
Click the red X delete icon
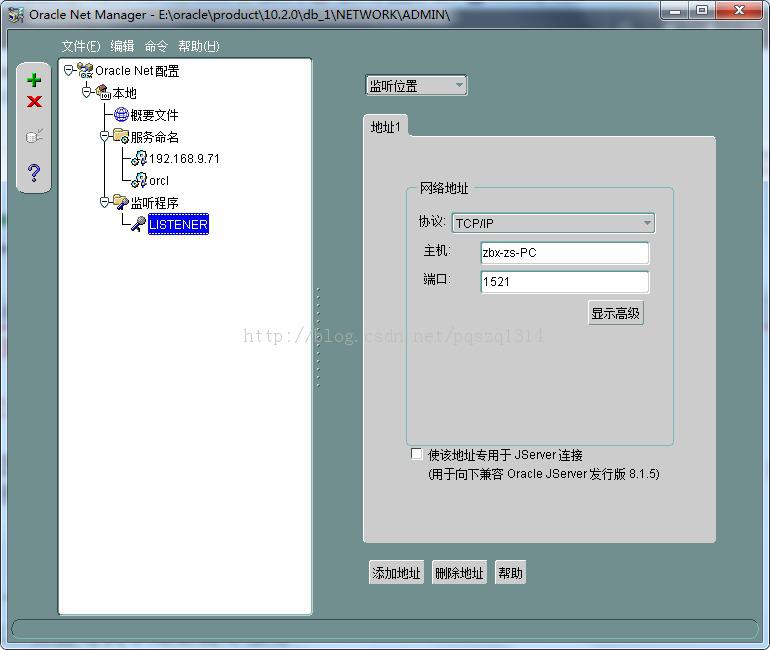click(34, 102)
